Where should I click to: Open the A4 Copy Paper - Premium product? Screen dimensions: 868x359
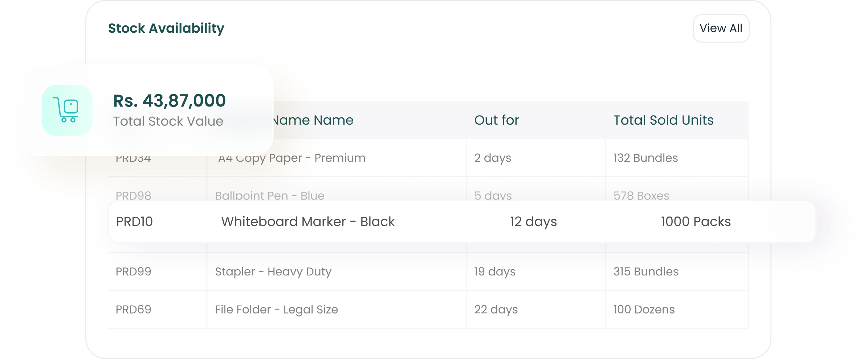pyautogui.click(x=292, y=158)
